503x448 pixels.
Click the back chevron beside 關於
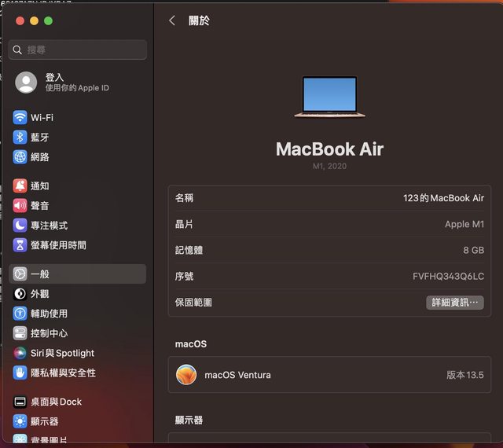[172, 21]
